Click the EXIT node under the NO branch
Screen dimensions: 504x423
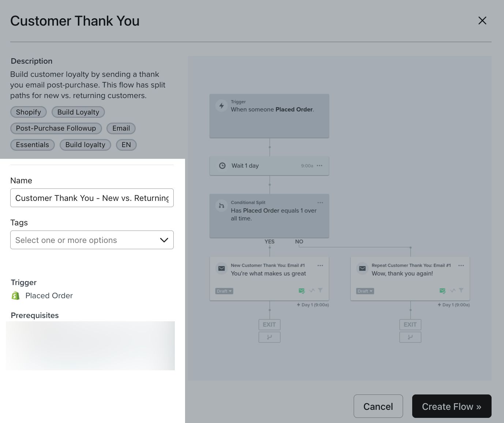pos(410,325)
